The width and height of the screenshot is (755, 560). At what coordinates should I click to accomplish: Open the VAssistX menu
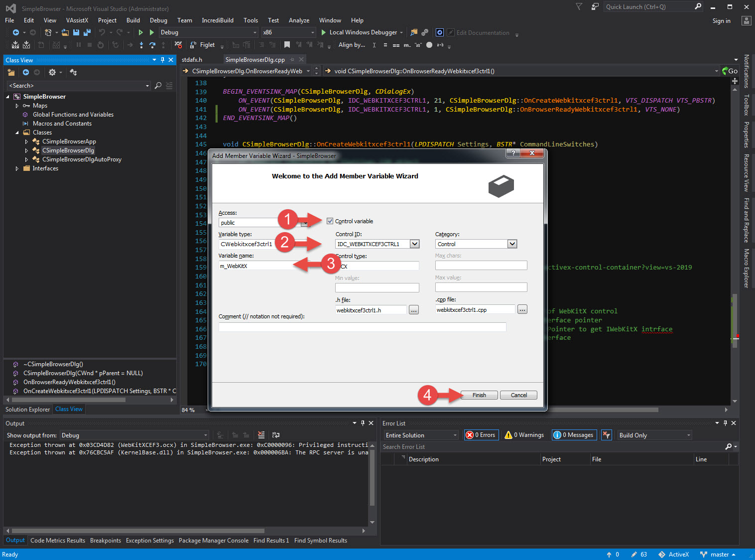(77, 20)
